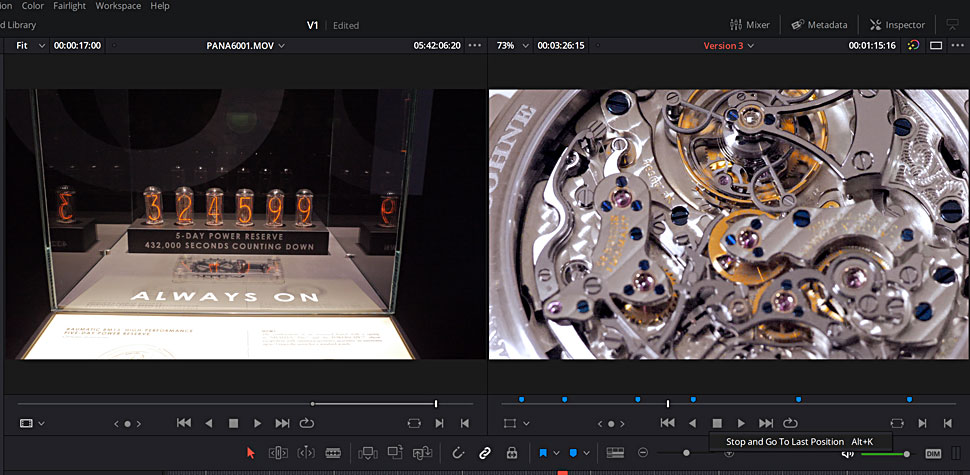Zoom out timeline with minus icon
970x475 pixels.
click(643, 453)
